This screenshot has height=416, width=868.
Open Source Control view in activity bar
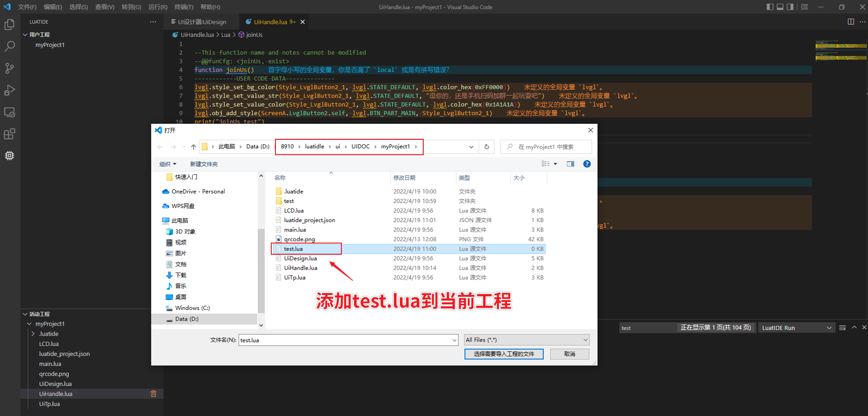9,68
